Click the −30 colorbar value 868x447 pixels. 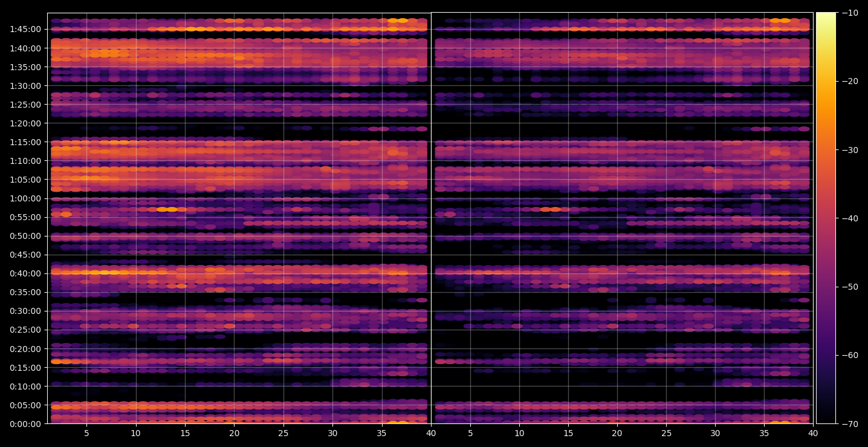(849, 150)
